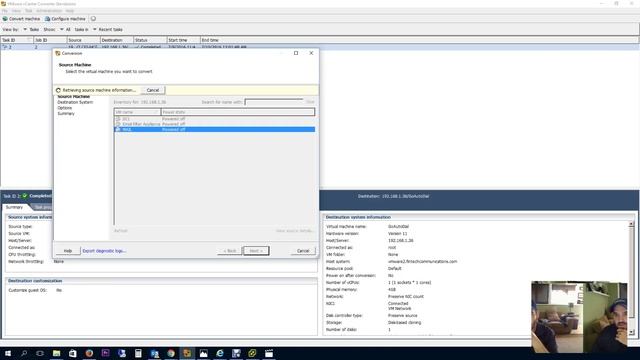Maximize the Conversion dialog window
The height and width of the screenshot is (360, 640).
click(296, 53)
